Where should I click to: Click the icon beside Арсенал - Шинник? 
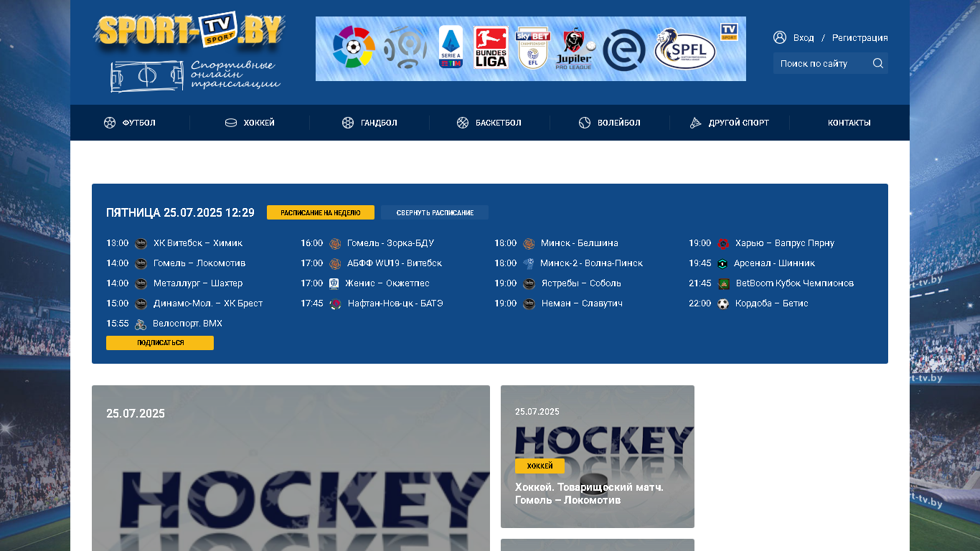tap(722, 264)
